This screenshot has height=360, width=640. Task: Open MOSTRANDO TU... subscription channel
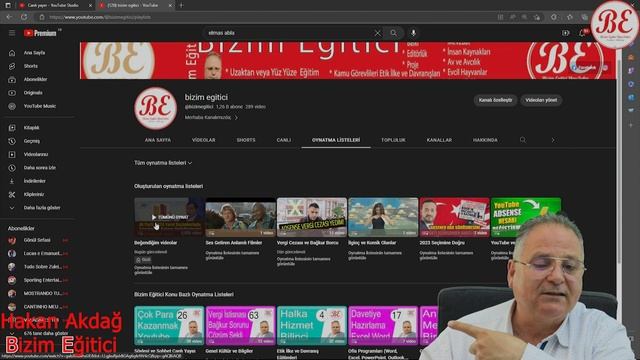(38, 293)
